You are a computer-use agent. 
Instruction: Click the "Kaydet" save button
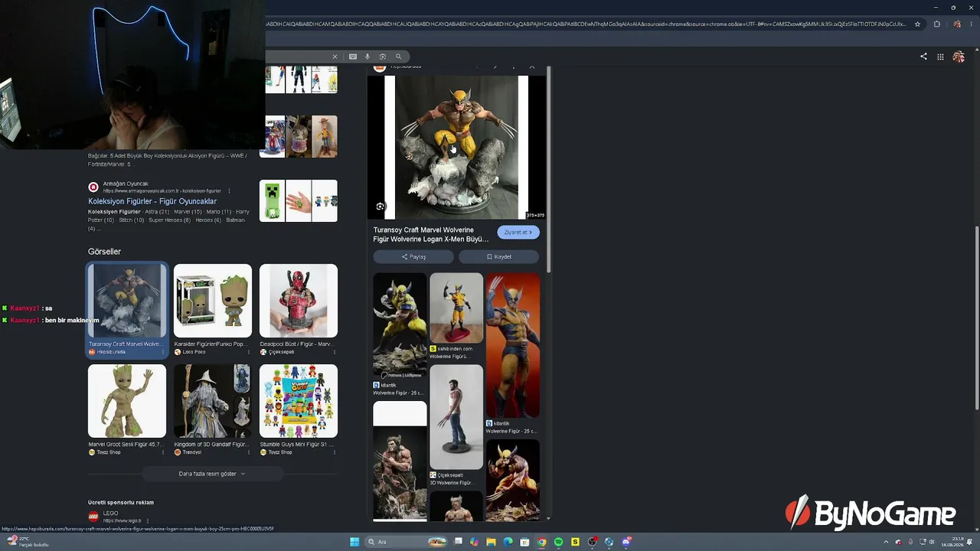pyautogui.click(x=499, y=257)
